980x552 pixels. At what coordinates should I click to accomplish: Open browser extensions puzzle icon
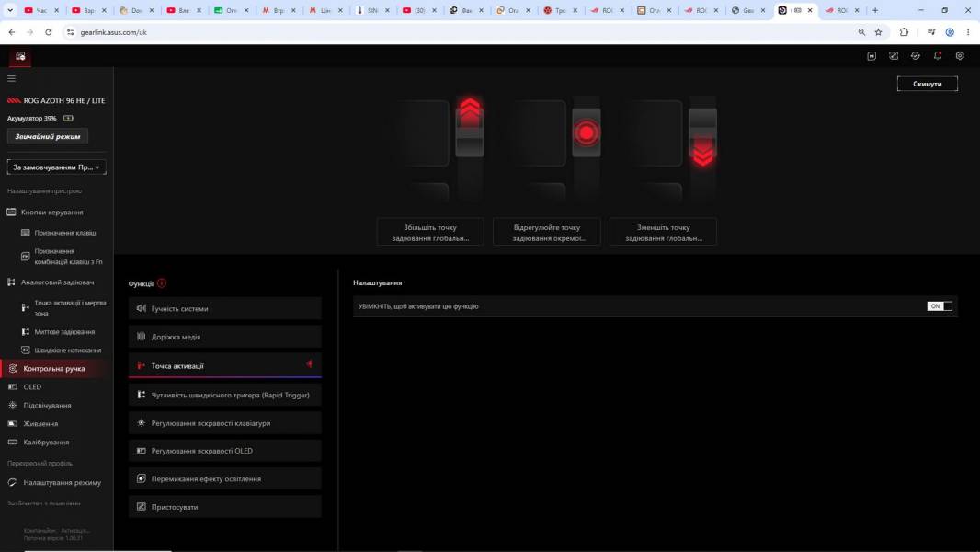pos(904,32)
